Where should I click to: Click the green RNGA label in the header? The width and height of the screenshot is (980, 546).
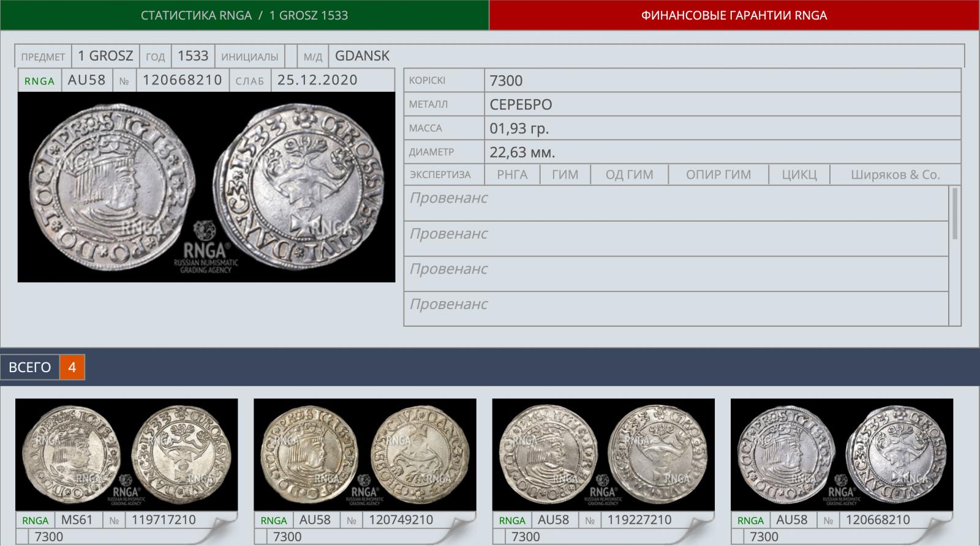click(40, 81)
